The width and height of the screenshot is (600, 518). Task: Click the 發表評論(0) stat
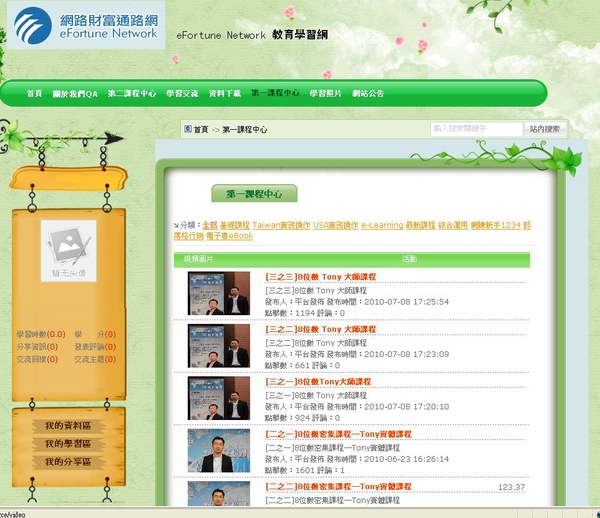click(95, 347)
